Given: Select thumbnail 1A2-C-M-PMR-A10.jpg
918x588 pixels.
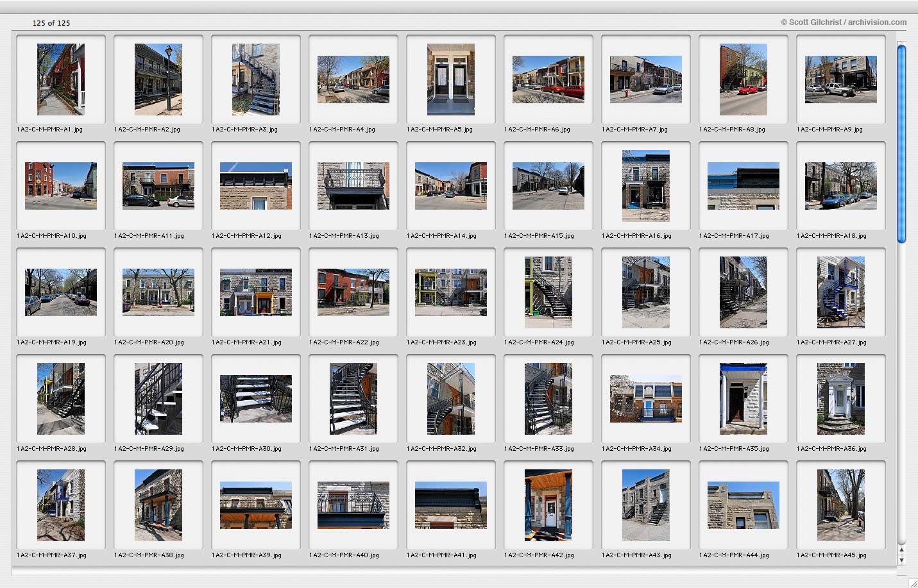Looking at the screenshot, I should (x=61, y=186).
